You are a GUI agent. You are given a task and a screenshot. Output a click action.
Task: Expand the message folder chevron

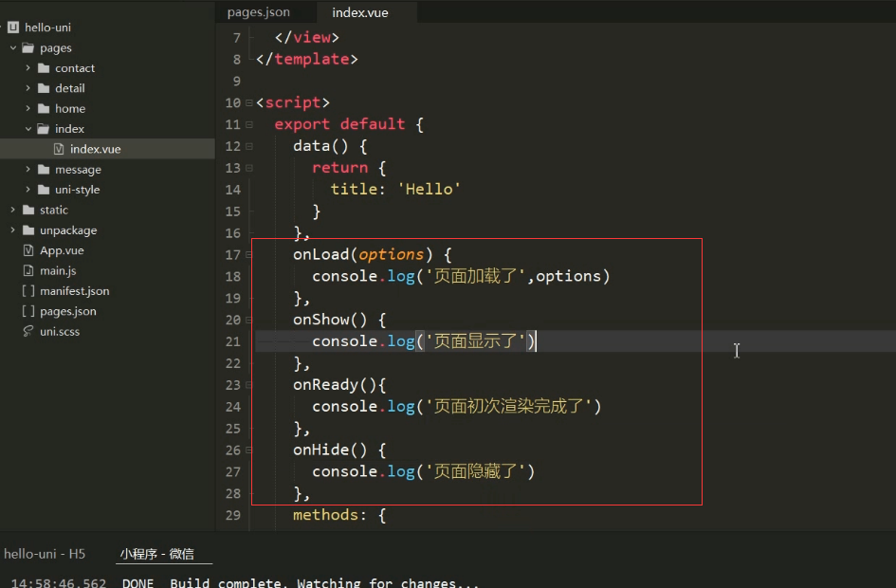click(x=28, y=169)
